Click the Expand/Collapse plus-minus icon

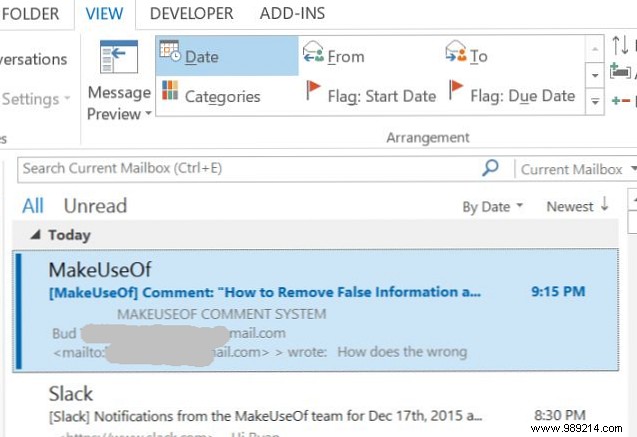coord(621,100)
